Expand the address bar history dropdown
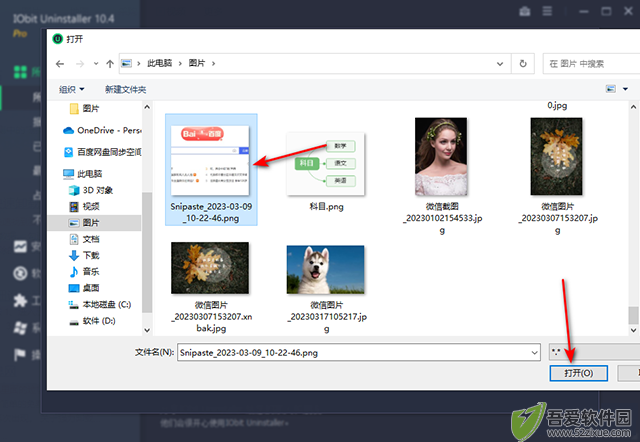Image resolution: width=640 pixels, height=442 pixels. 500,64
